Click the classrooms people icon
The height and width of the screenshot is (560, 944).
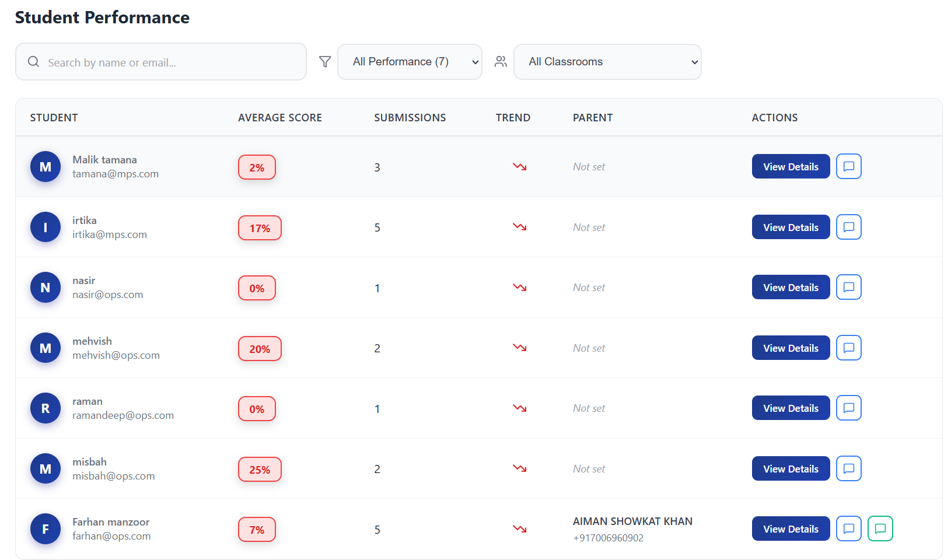(x=501, y=61)
